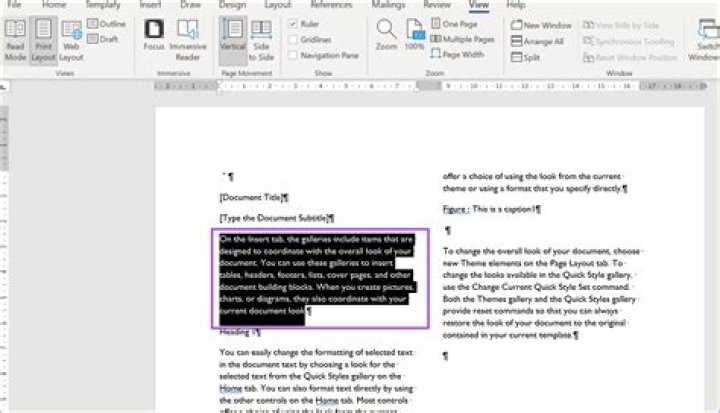Select Print Layout view
Viewport: 720px width, 413px height.
click(44, 40)
